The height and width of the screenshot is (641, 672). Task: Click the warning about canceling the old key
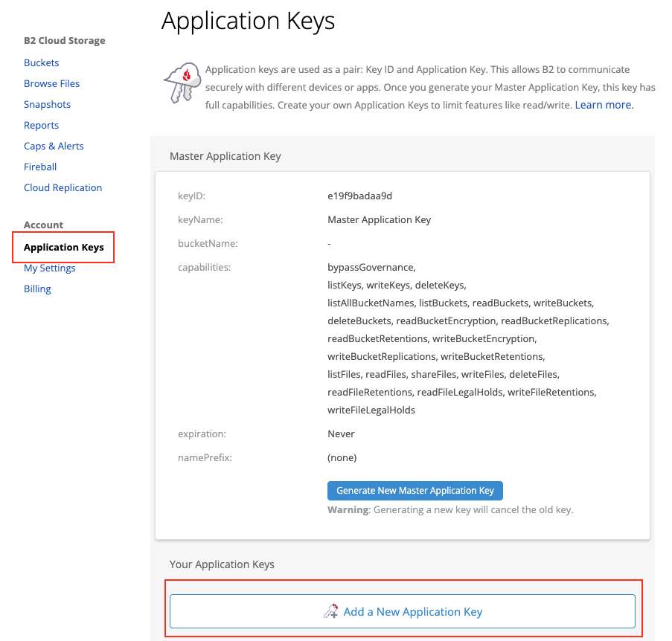pyautogui.click(x=450, y=510)
